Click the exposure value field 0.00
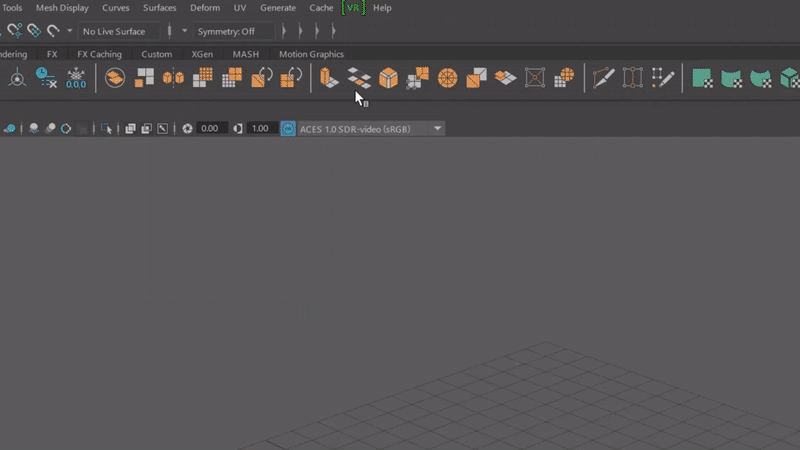This screenshot has height=450, width=800. point(211,129)
